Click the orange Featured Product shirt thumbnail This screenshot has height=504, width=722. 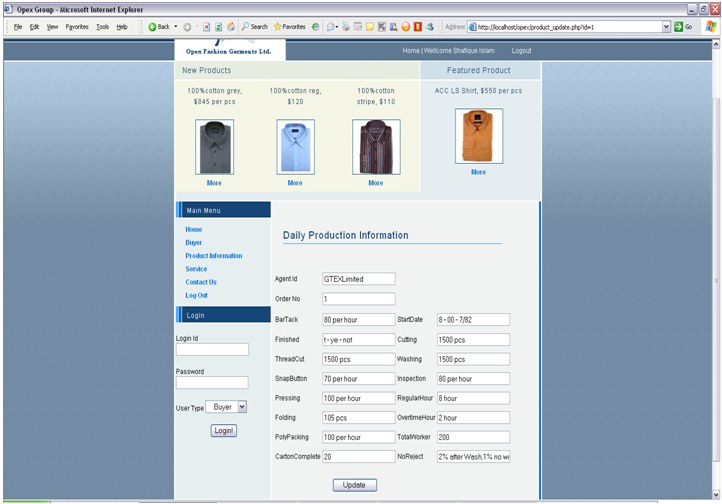[x=478, y=136]
